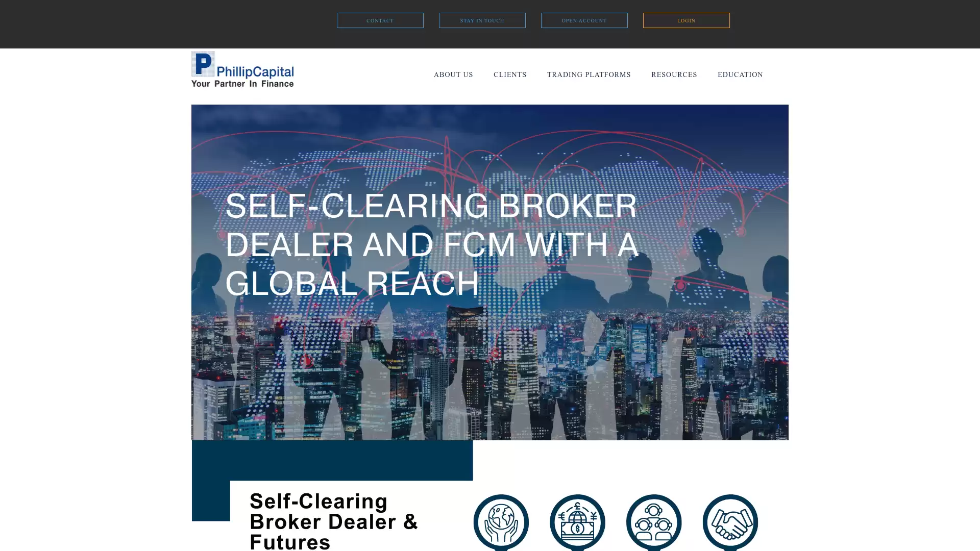
Task: Click the financial institution icon
Action: (577, 521)
